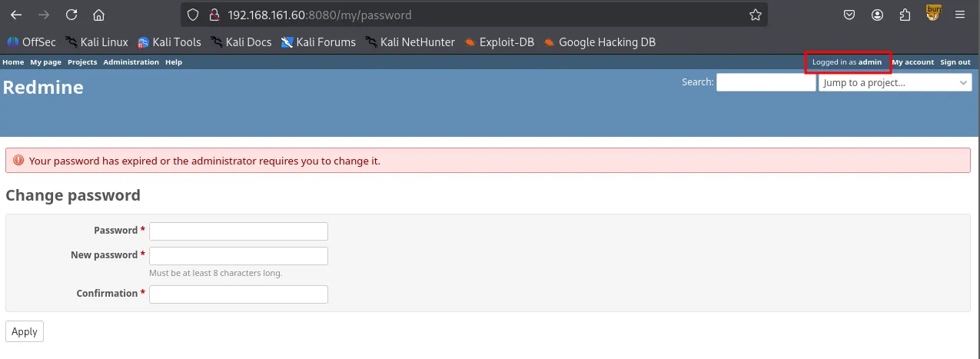
Task: Open the Firefox account icon
Action: (877, 15)
